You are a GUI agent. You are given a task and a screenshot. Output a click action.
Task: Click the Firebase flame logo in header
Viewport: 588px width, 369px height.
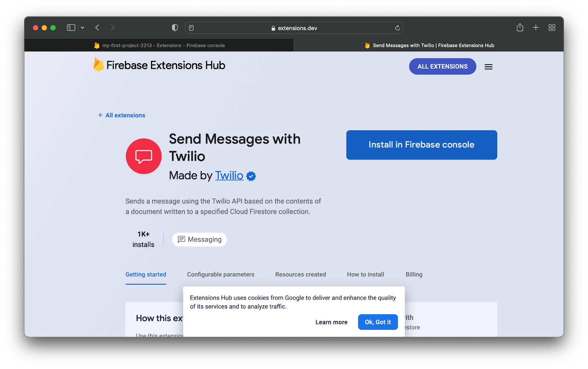tap(98, 65)
